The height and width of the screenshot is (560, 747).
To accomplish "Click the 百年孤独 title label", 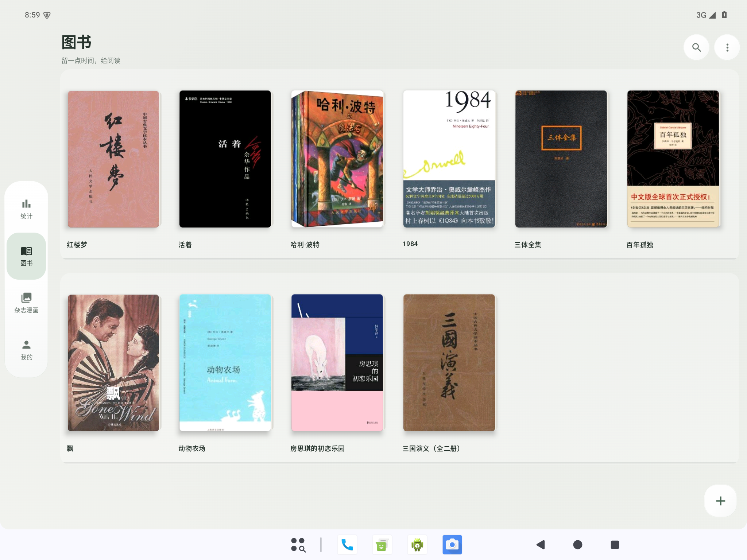I will click(x=640, y=245).
